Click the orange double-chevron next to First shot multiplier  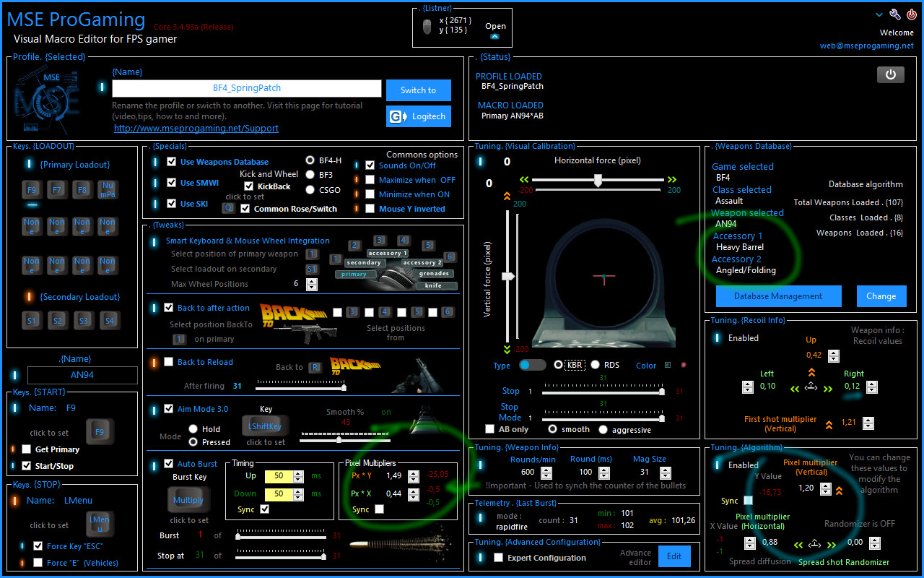pos(829,424)
